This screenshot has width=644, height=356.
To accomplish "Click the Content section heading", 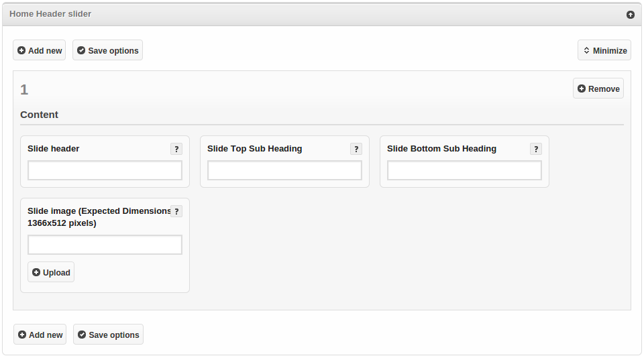I will [39, 115].
